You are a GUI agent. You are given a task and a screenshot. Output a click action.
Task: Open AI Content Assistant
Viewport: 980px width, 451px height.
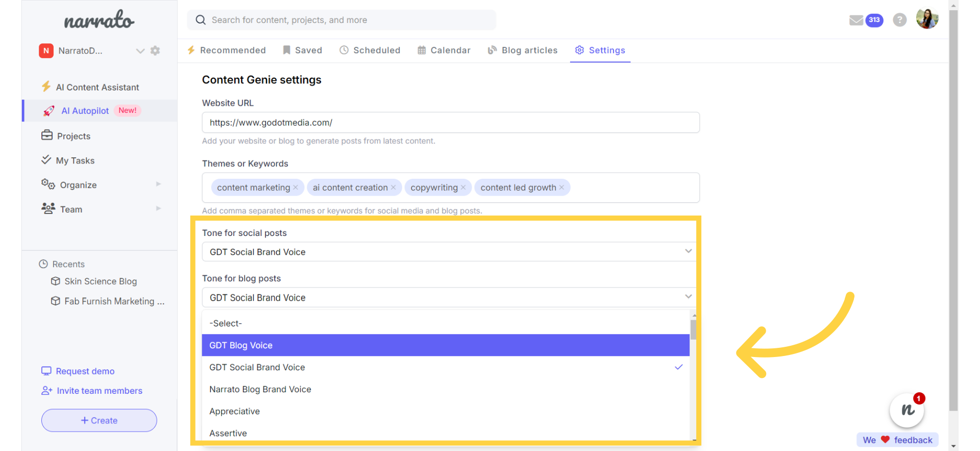97,87
